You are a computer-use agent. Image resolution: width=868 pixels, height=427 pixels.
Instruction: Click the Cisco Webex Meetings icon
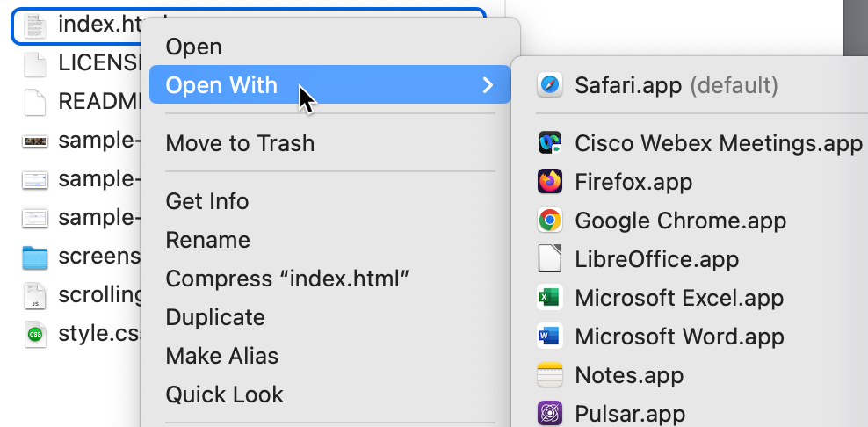(550, 143)
